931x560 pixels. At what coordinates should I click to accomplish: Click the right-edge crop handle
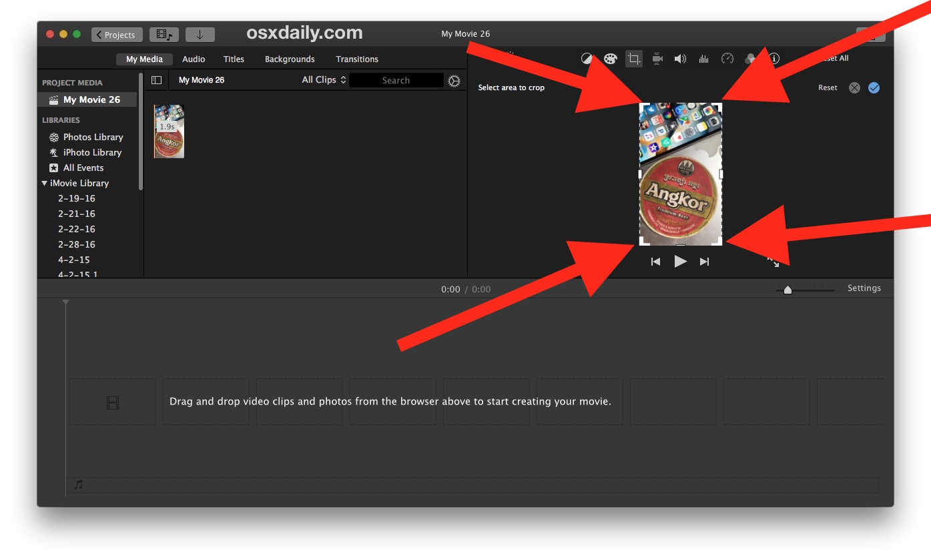[721, 174]
